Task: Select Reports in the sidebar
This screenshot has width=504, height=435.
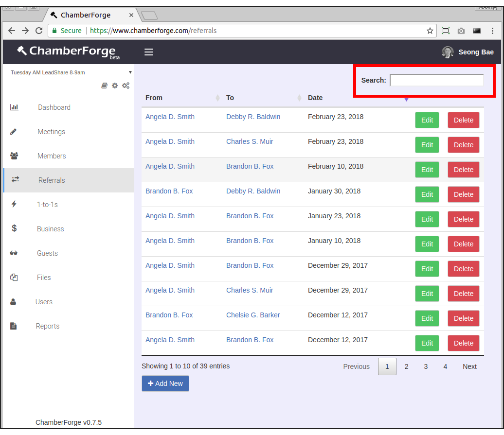Action: 48,326
